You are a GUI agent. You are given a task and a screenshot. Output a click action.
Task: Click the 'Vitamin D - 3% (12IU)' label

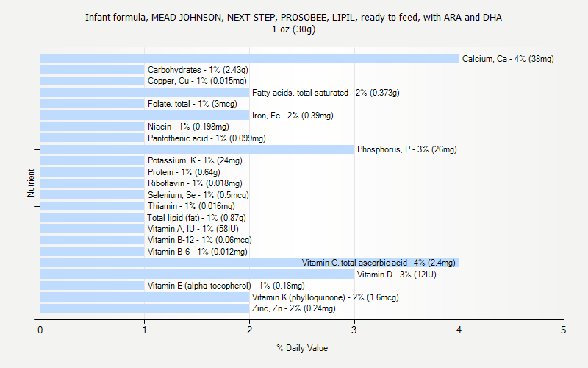[396, 275]
